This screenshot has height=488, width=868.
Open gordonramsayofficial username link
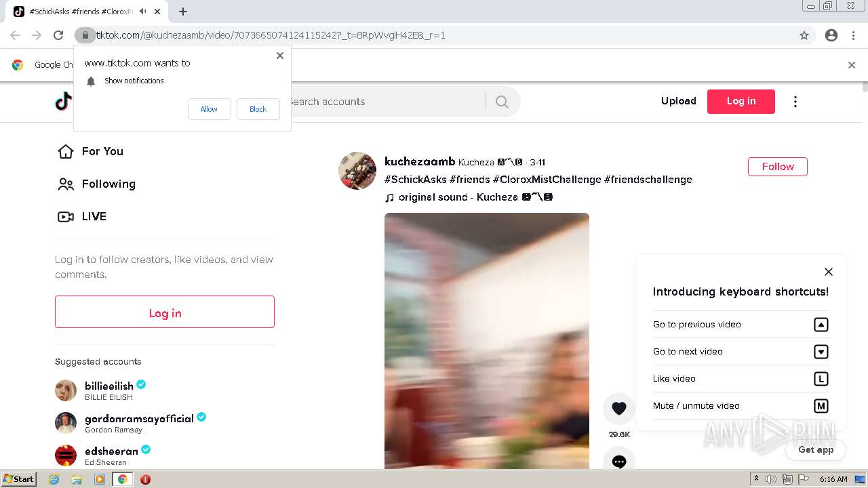139,418
